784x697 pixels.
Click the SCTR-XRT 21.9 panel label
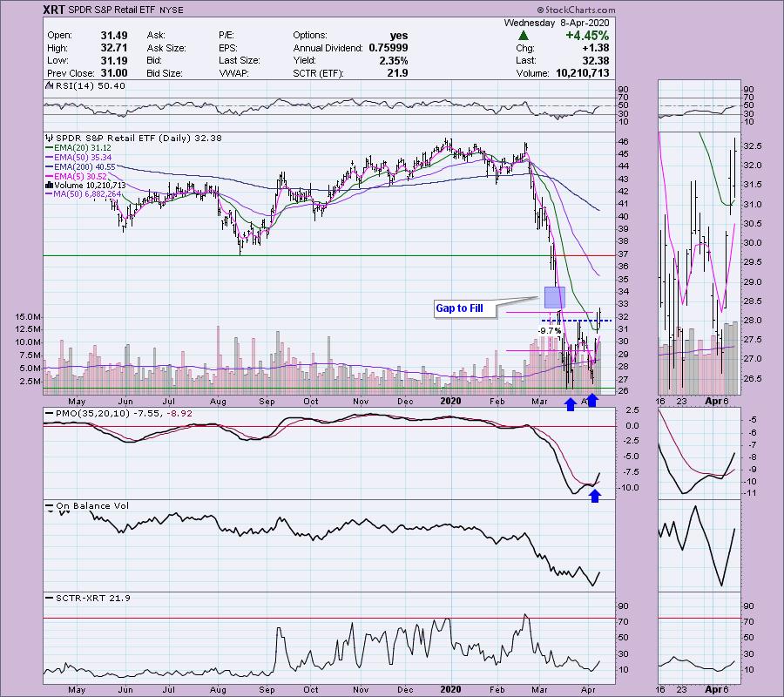pyautogui.click(x=87, y=598)
